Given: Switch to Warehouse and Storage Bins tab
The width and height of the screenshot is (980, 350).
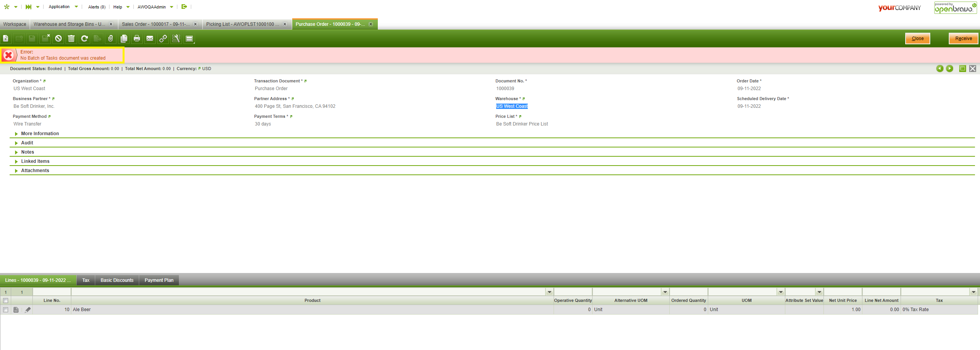Looking at the screenshot, I should click(x=69, y=24).
